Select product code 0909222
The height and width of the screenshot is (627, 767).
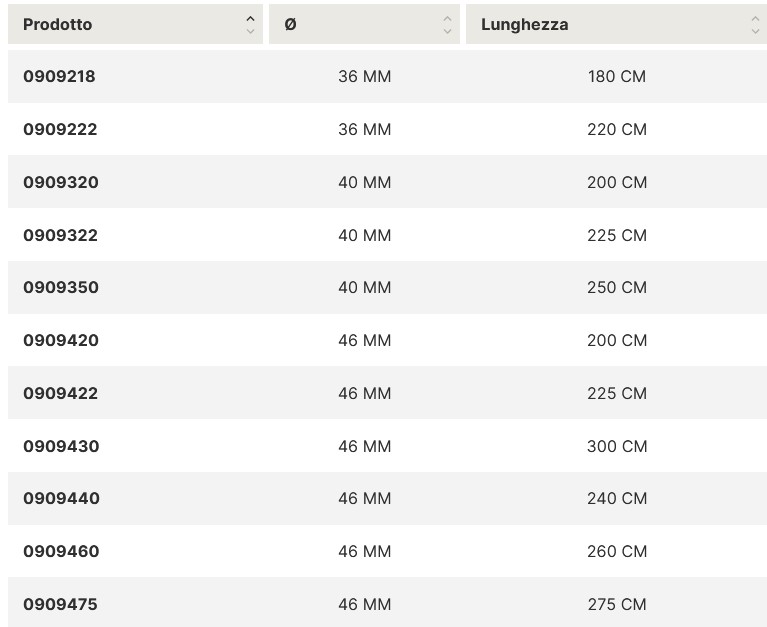[x=60, y=130]
